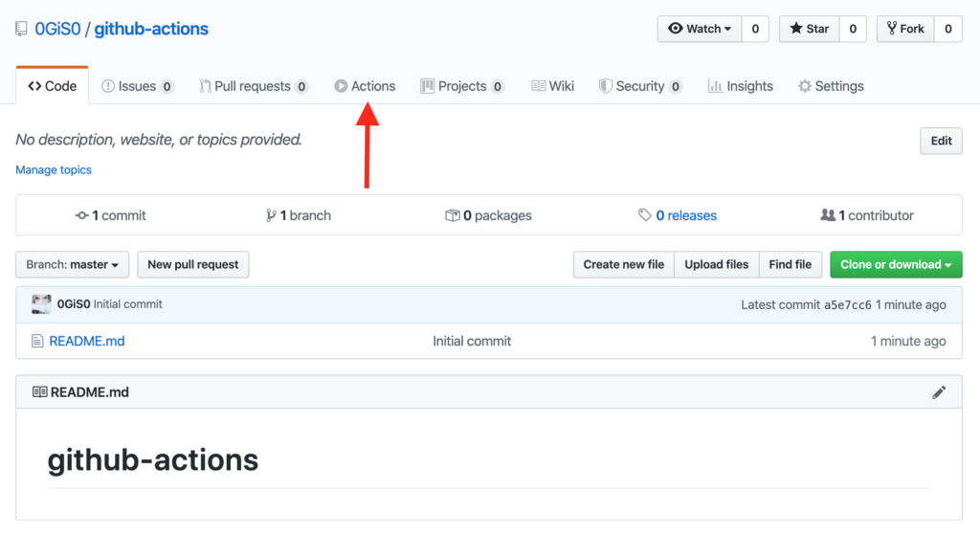Click the github-actions README heading
This screenshot has height=535, width=980.
[x=153, y=460]
